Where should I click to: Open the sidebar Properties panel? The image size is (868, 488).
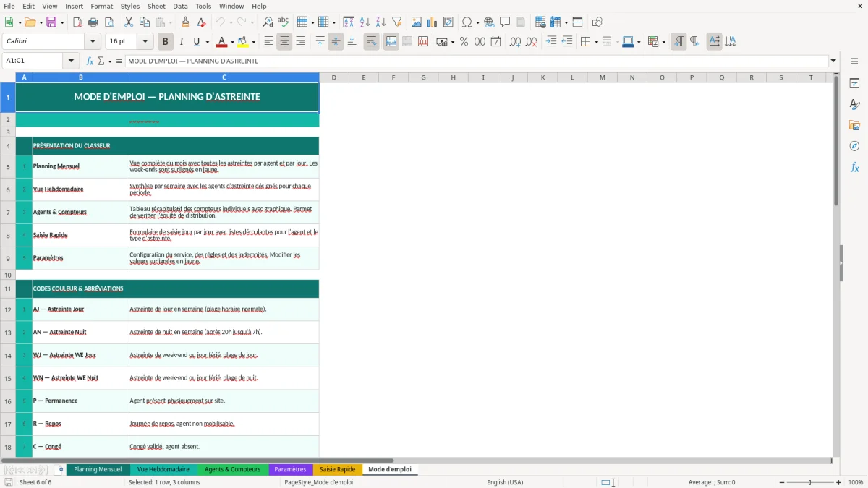tap(854, 84)
